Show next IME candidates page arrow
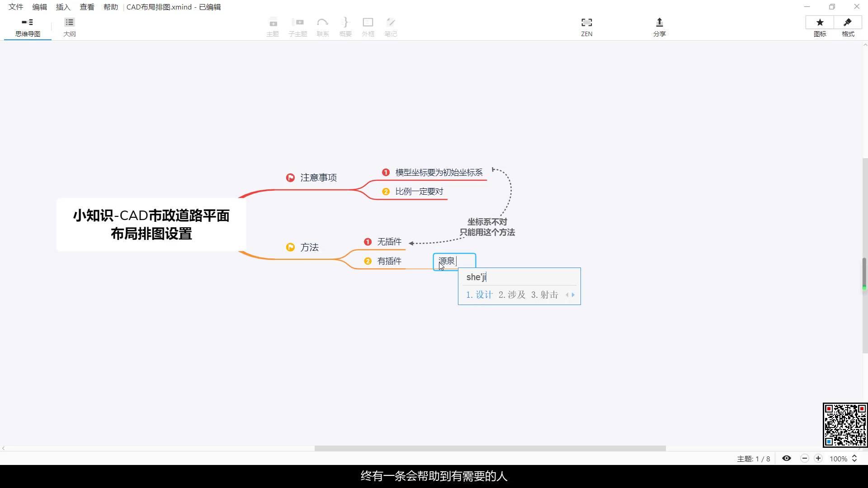This screenshot has width=868, height=488. pos(573,295)
